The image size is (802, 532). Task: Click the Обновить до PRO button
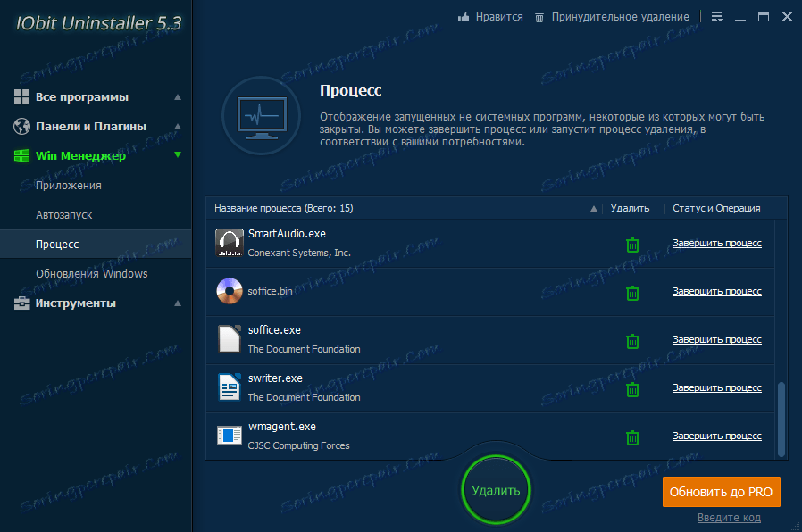[x=722, y=492]
